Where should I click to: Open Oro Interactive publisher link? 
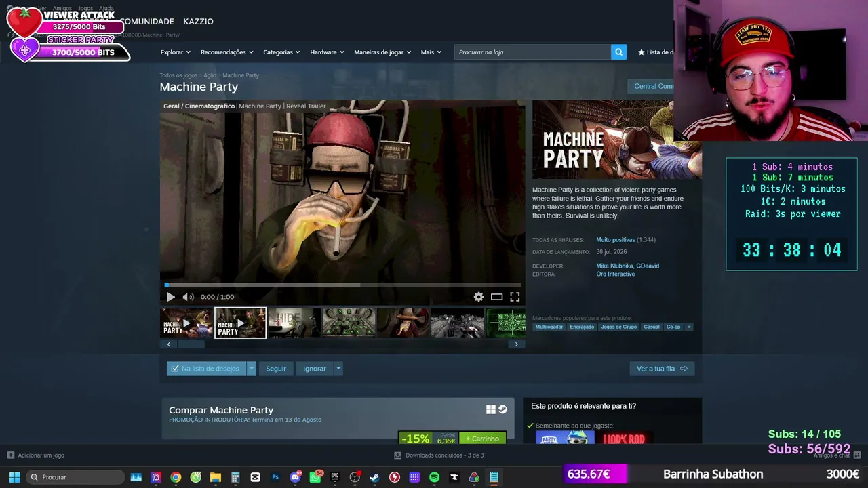616,274
